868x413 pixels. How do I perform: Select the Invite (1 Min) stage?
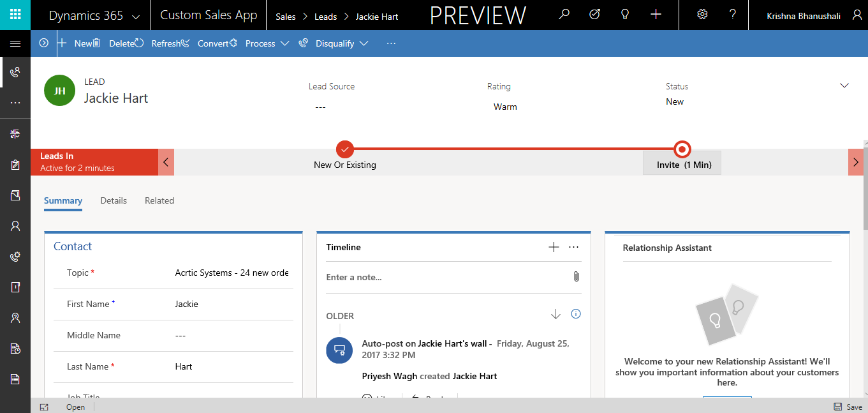[682, 163]
